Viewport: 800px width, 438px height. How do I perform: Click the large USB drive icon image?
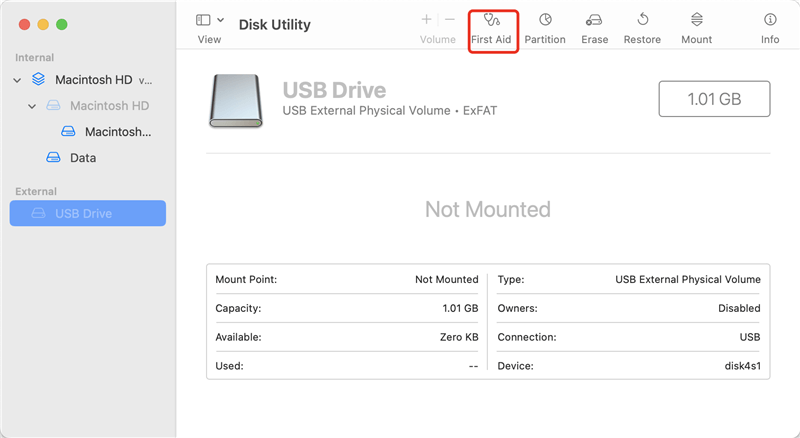[x=236, y=100]
